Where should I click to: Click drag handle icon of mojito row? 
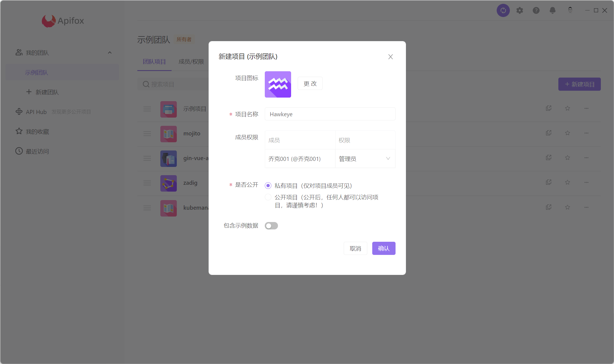[x=147, y=134]
